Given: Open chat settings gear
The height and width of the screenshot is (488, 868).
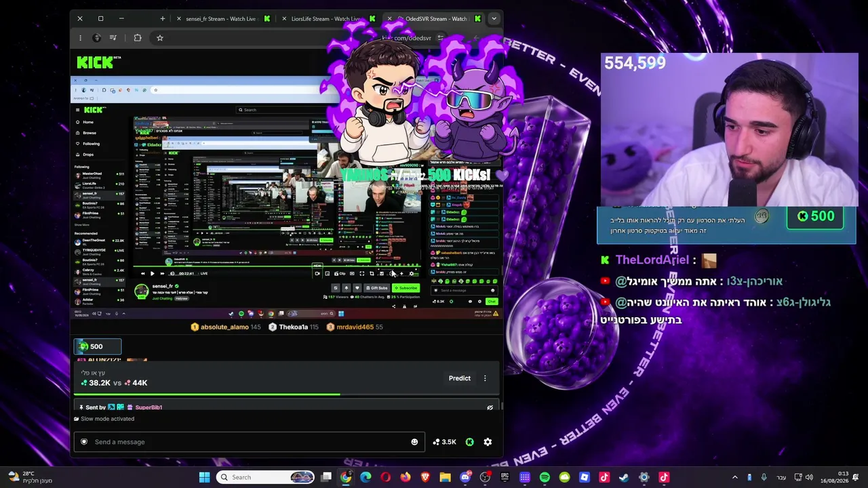Looking at the screenshot, I should pyautogui.click(x=488, y=442).
